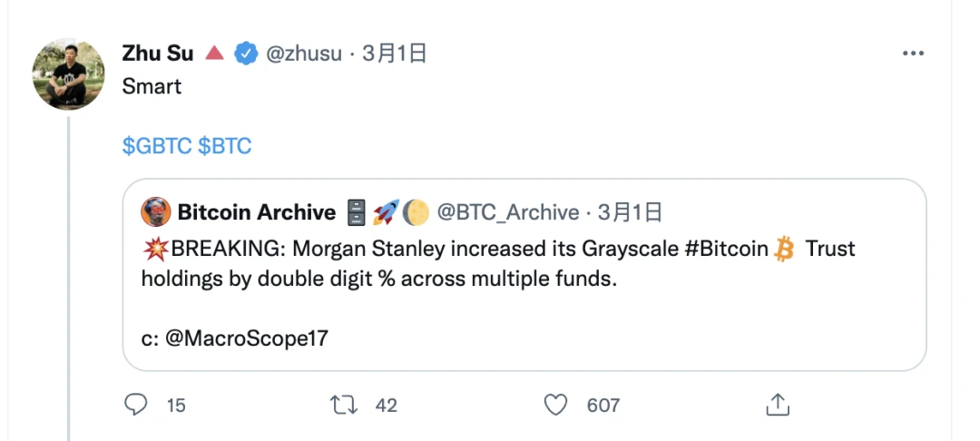Open the @zhusu handle link
This screenshot has height=441, width=980.
(303, 54)
